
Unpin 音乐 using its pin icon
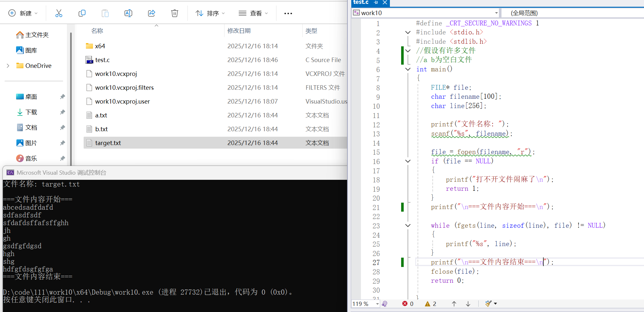point(62,158)
